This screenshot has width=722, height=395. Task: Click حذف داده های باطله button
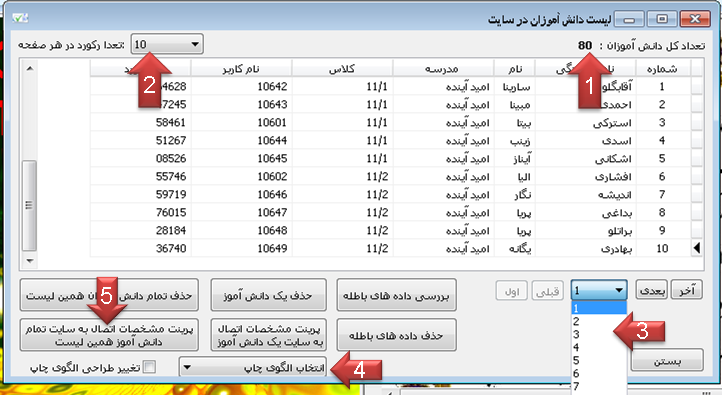pyautogui.click(x=396, y=335)
